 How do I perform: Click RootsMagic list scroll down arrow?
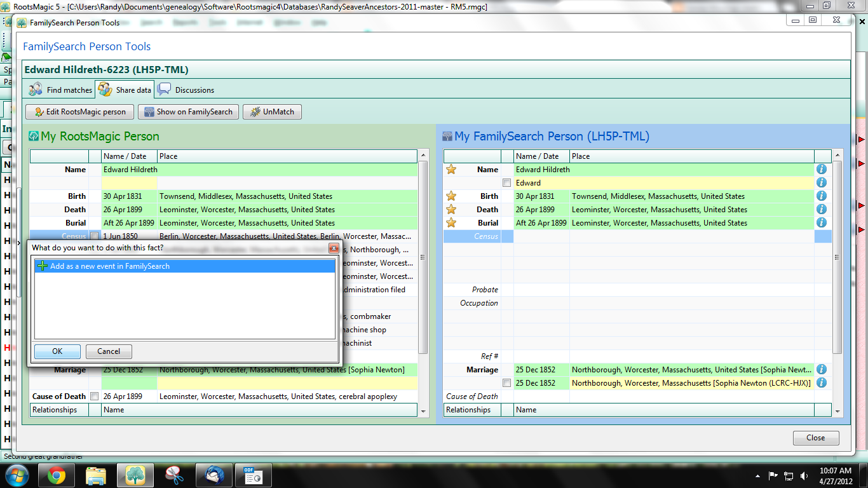[424, 412]
